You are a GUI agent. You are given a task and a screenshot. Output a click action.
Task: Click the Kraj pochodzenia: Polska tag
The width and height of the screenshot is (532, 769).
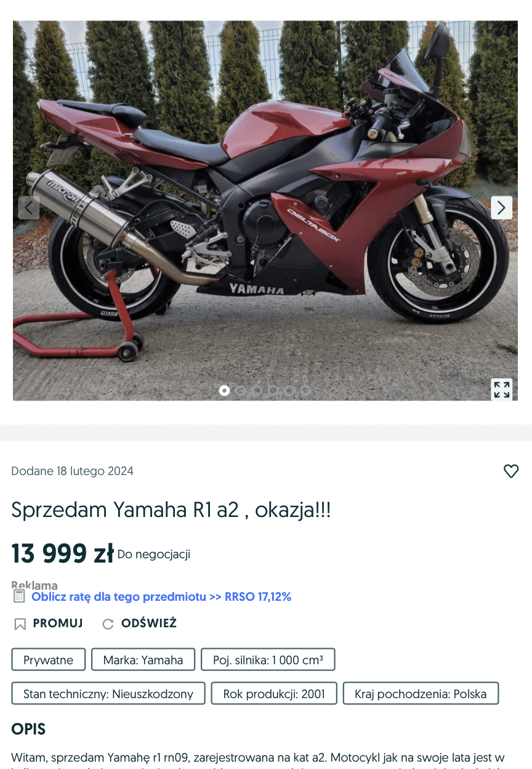point(421,693)
